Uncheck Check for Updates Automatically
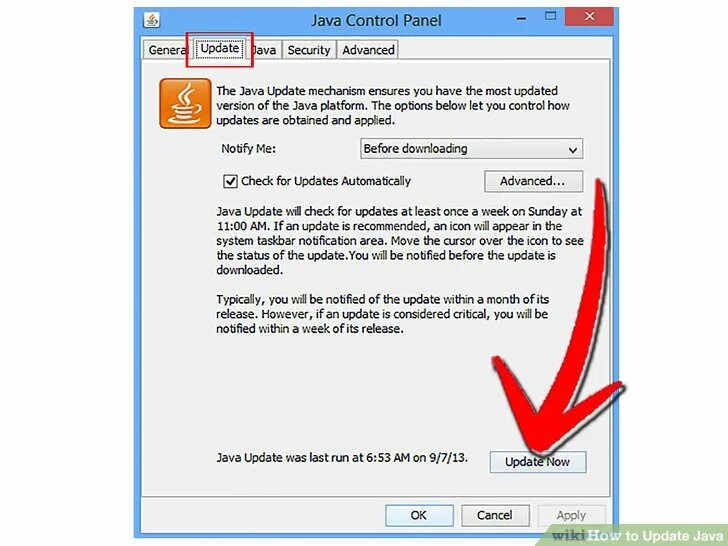Image resolution: width=728 pixels, height=546 pixels. pos(230,181)
